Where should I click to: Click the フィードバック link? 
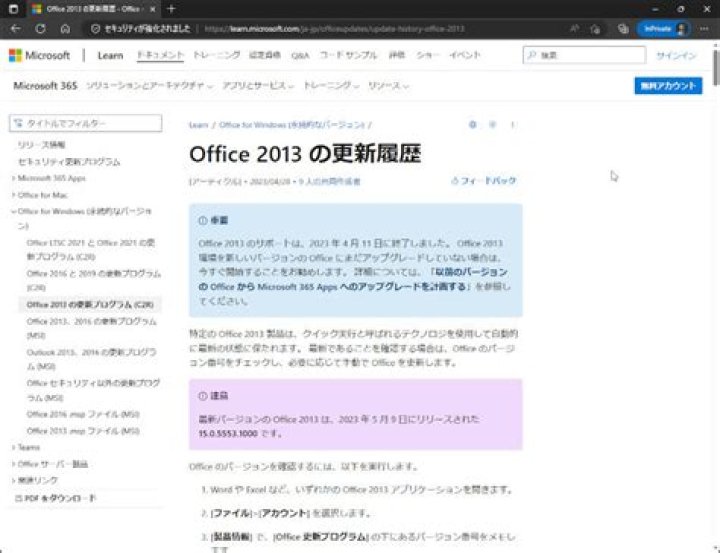coord(484,181)
